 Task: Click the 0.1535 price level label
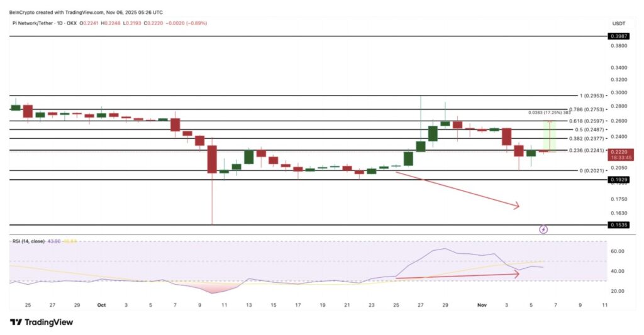[x=619, y=224]
